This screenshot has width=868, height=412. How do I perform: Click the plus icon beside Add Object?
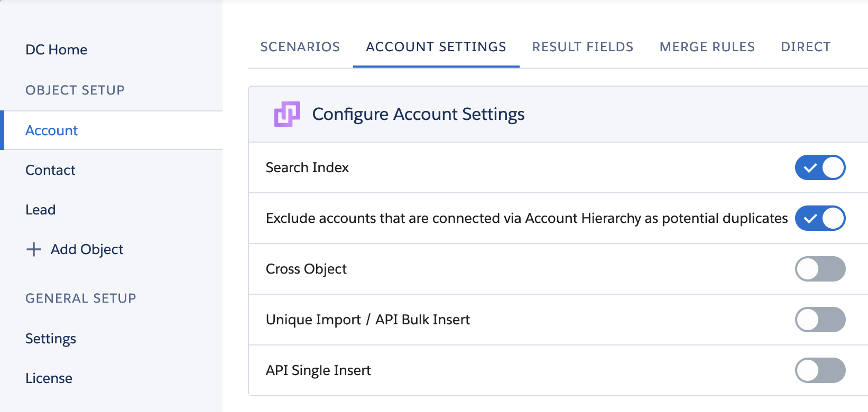coord(34,249)
